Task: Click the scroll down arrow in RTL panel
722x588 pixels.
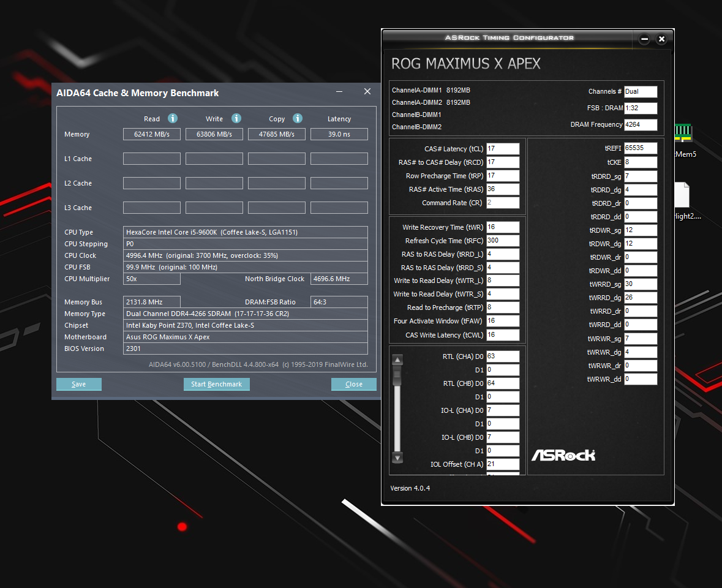Action: coord(397,458)
